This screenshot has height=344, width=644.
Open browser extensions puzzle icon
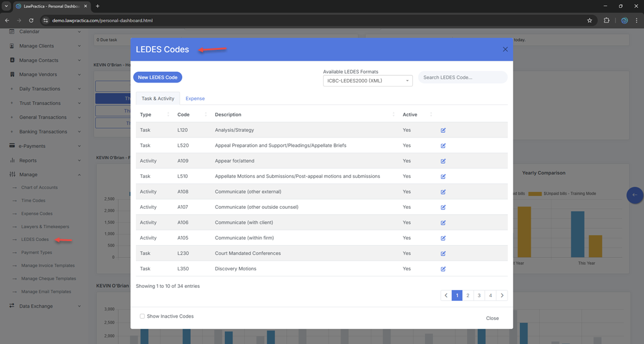pos(607,20)
